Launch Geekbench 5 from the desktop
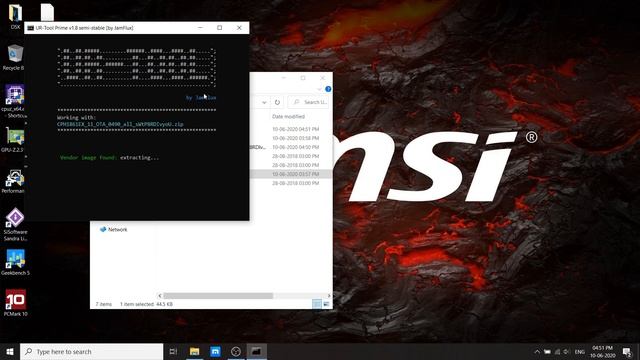 15,262
